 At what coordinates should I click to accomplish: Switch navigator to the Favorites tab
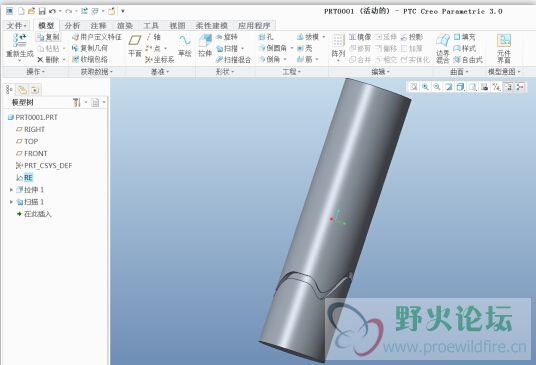[x=35, y=90]
